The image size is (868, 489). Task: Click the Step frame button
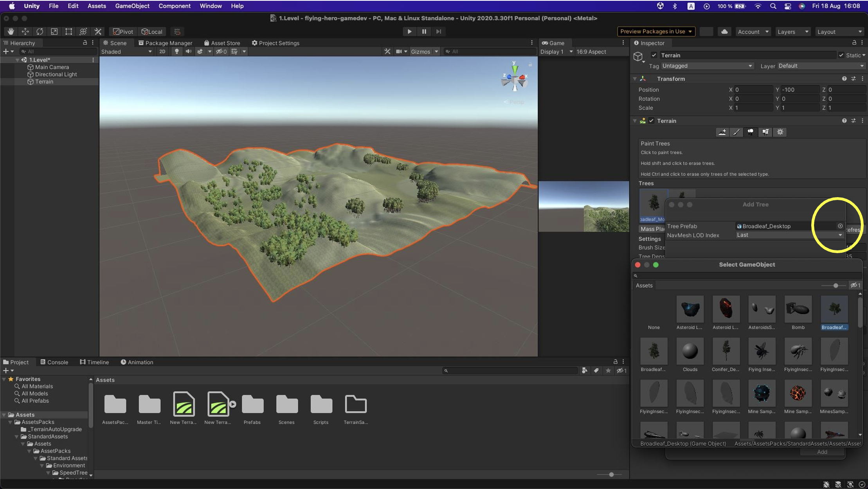tap(438, 31)
